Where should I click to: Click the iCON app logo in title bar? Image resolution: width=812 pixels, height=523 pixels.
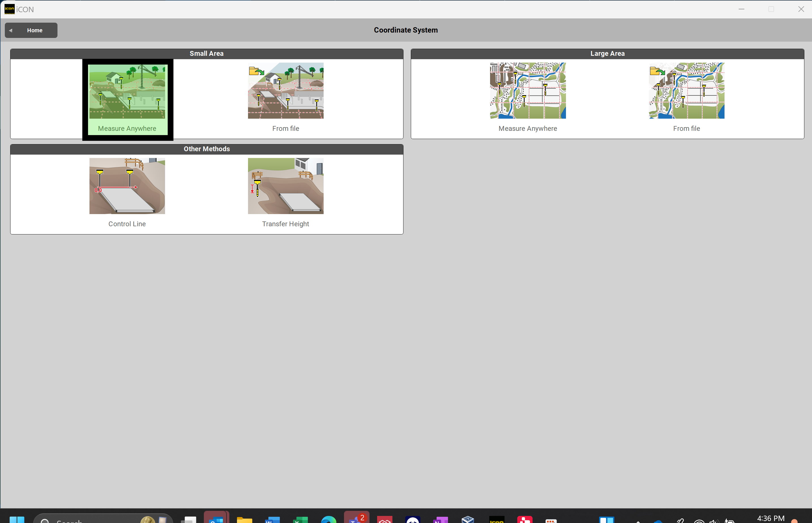point(10,9)
